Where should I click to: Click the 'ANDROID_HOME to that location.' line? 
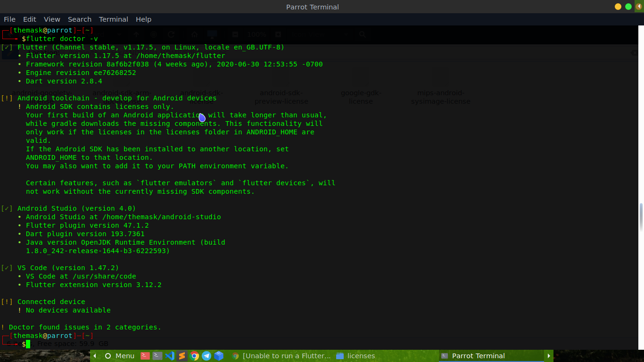click(90, 157)
